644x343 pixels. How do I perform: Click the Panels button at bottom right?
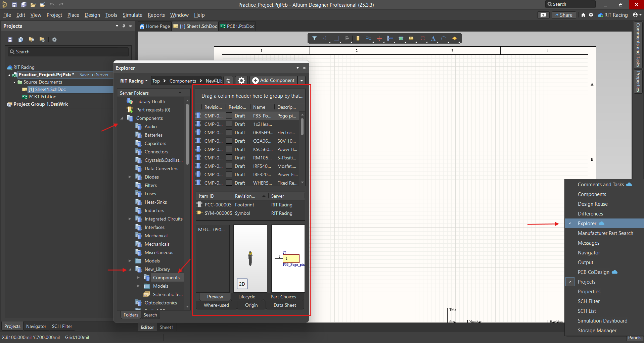point(635,338)
